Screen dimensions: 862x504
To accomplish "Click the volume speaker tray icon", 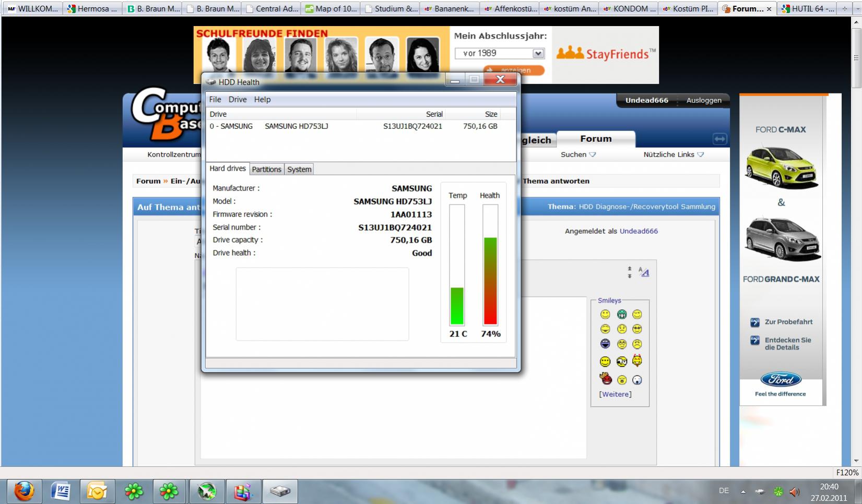I will pos(795,491).
